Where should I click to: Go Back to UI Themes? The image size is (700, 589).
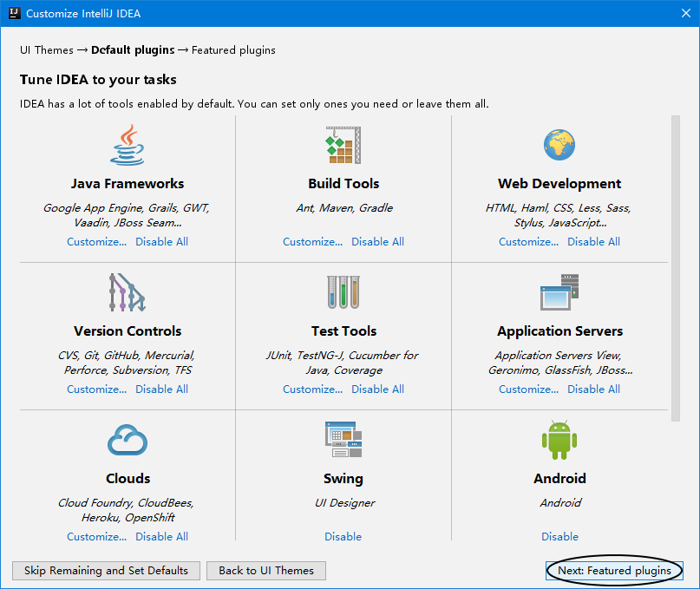point(266,571)
